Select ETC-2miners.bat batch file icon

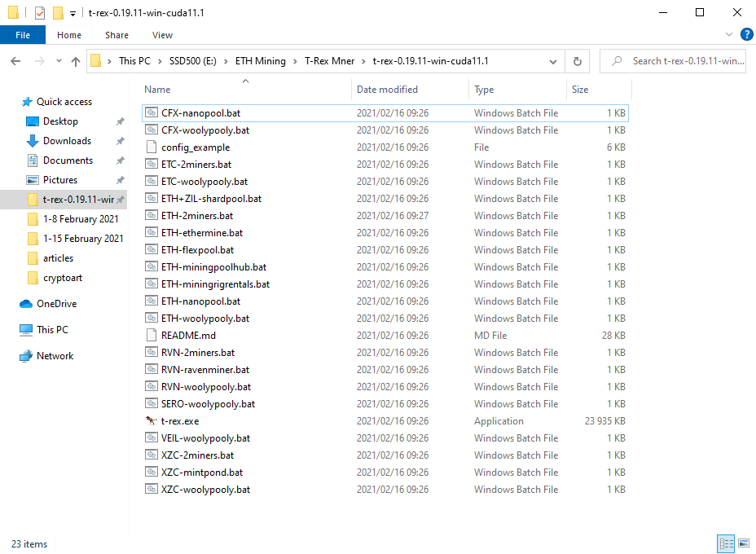[x=152, y=164]
